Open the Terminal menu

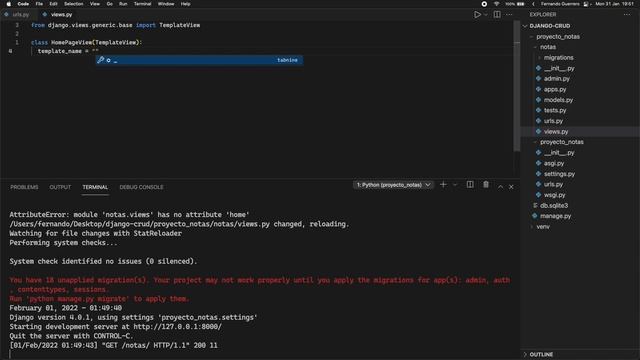142,4
